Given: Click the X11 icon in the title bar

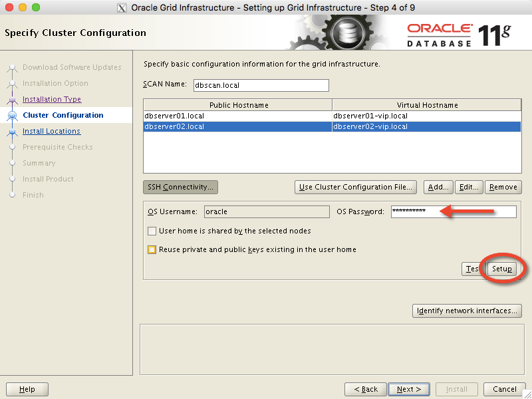Looking at the screenshot, I should 120,7.
